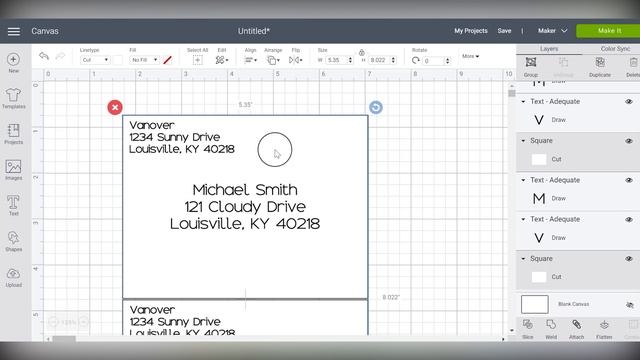This screenshot has width=640, height=360.
Task: Collapse the lower Square layer group
Action: pyautogui.click(x=523, y=259)
